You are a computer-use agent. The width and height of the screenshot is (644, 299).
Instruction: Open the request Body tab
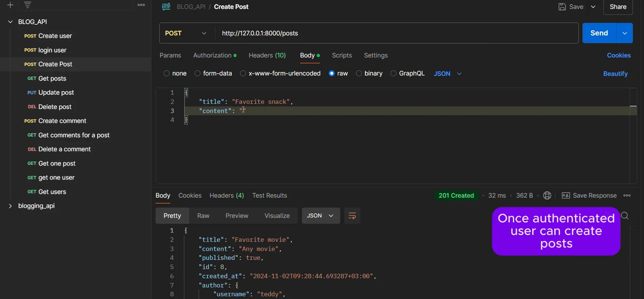pos(310,55)
